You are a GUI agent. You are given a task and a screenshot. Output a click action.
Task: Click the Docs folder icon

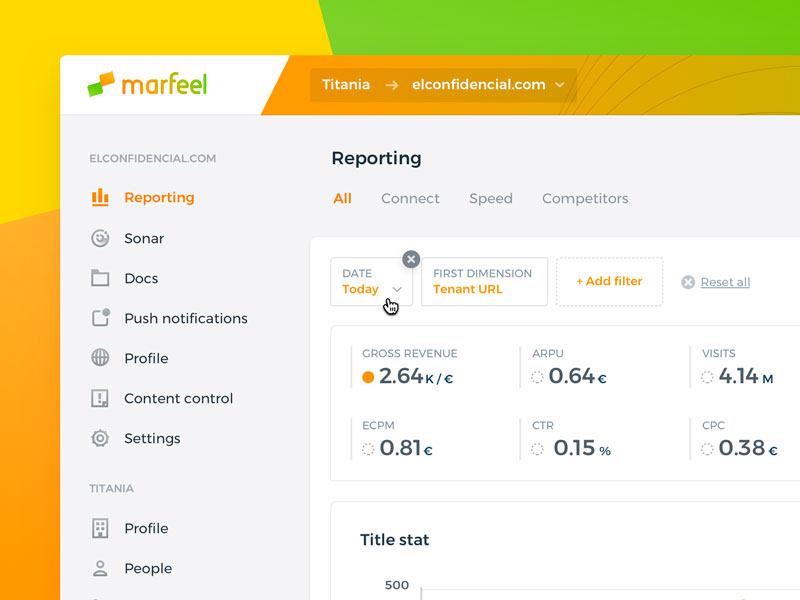click(100, 278)
